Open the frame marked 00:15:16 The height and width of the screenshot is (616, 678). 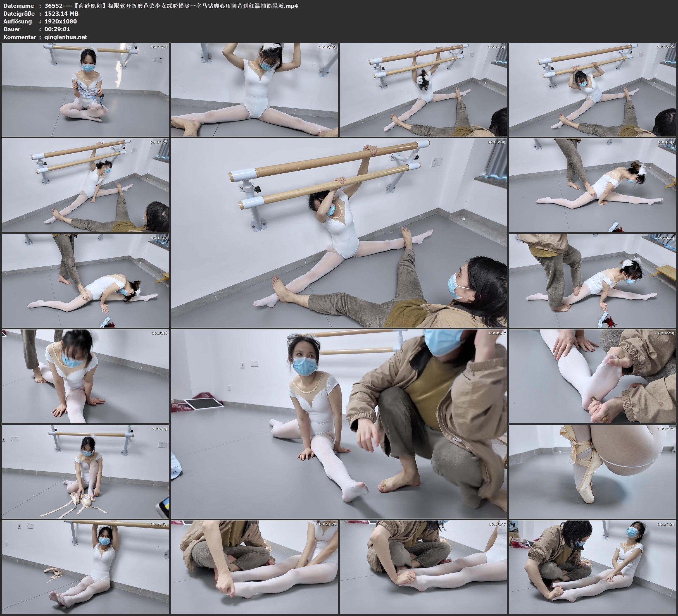85,376
